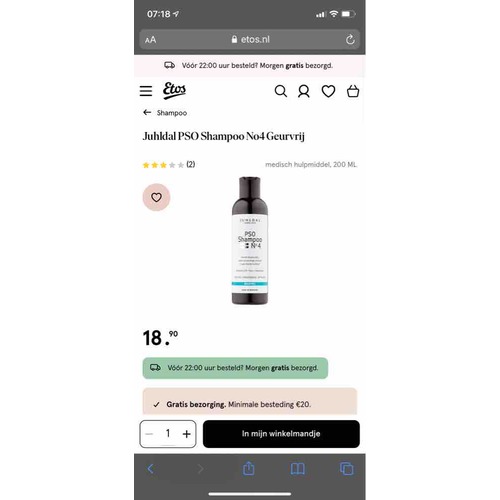Increase quantity with plus button

tap(187, 434)
